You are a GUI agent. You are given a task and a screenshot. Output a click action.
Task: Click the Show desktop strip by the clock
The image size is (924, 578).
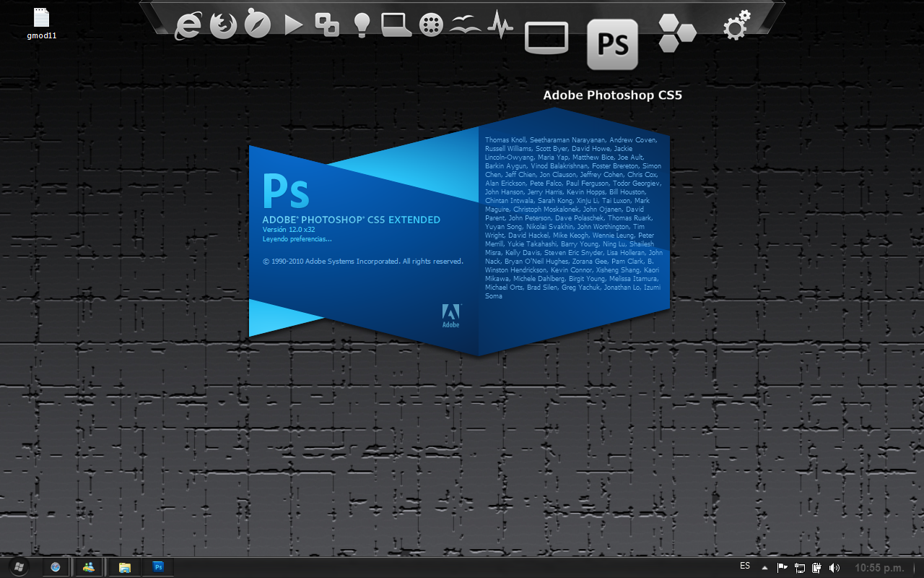click(x=919, y=568)
